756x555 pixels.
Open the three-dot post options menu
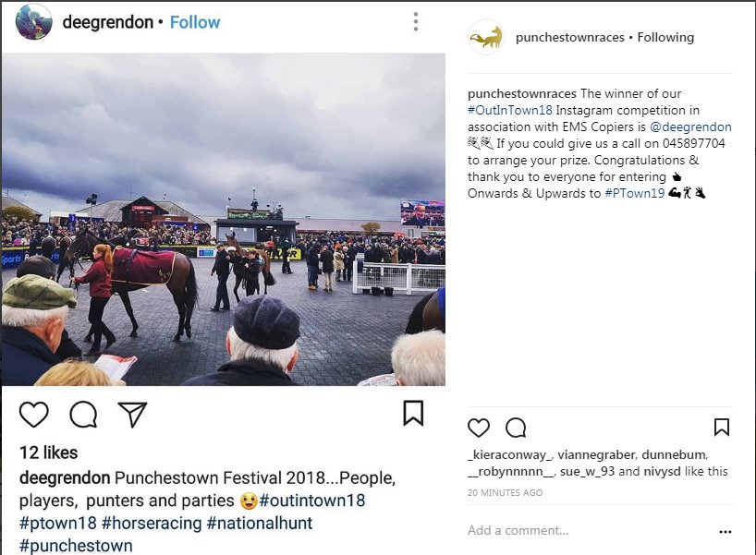pyautogui.click(x=416, y=21)
